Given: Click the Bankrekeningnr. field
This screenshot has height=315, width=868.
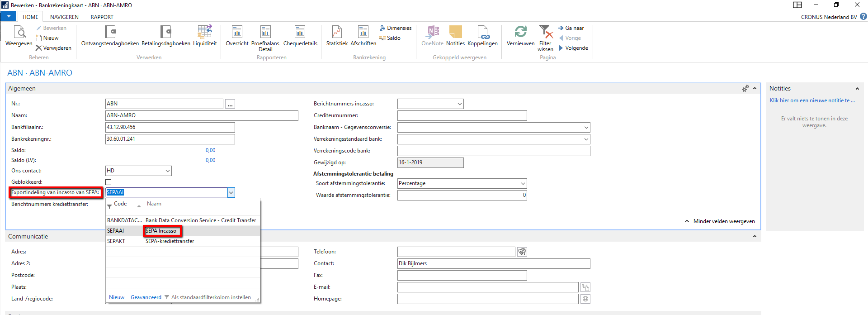Looking at the screenshot, I should pyautogui.click(x=170, y=139).
